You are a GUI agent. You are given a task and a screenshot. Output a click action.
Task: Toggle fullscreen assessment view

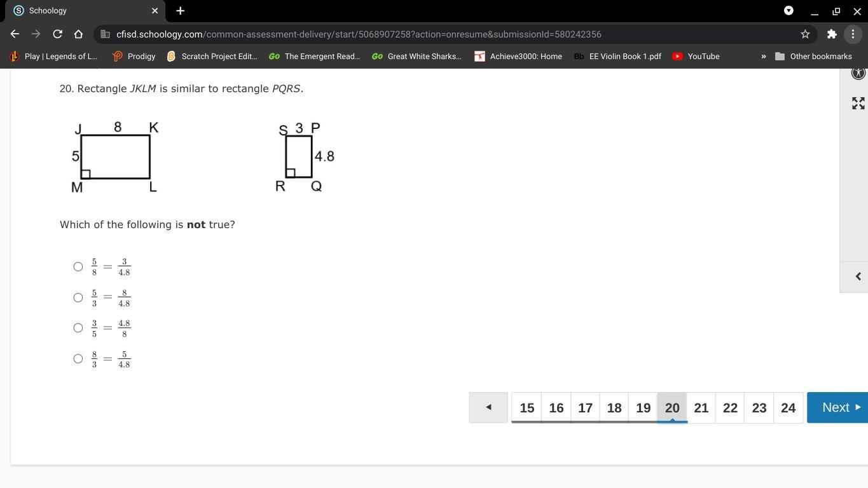[x=858, y=103]
